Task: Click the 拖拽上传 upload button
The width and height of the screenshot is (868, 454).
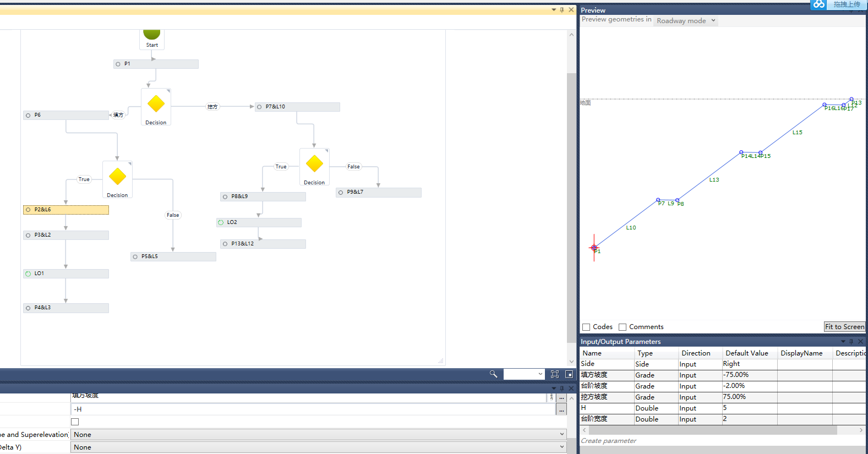Action: point(847,4)
